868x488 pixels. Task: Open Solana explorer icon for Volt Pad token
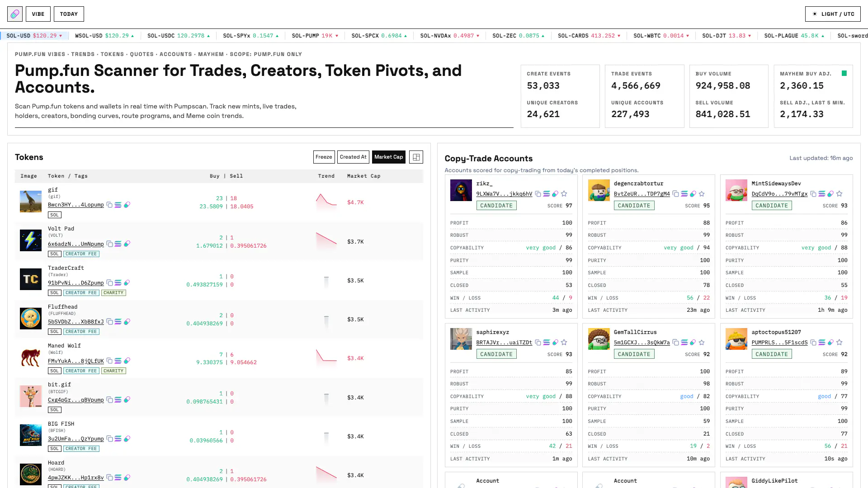118,244
